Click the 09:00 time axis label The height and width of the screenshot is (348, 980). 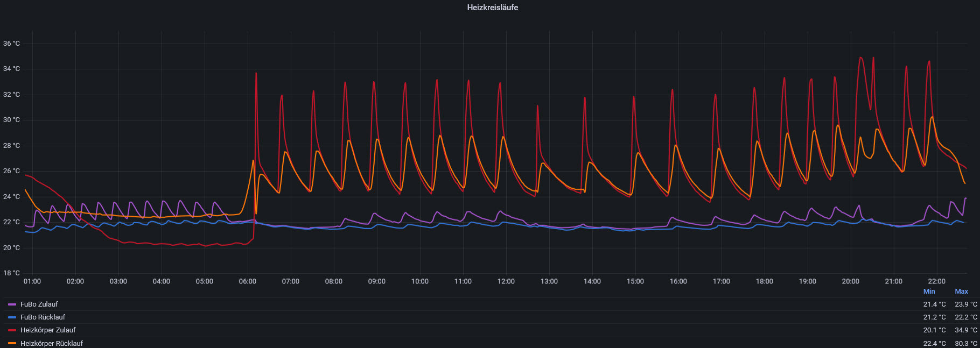click(377, 281)
